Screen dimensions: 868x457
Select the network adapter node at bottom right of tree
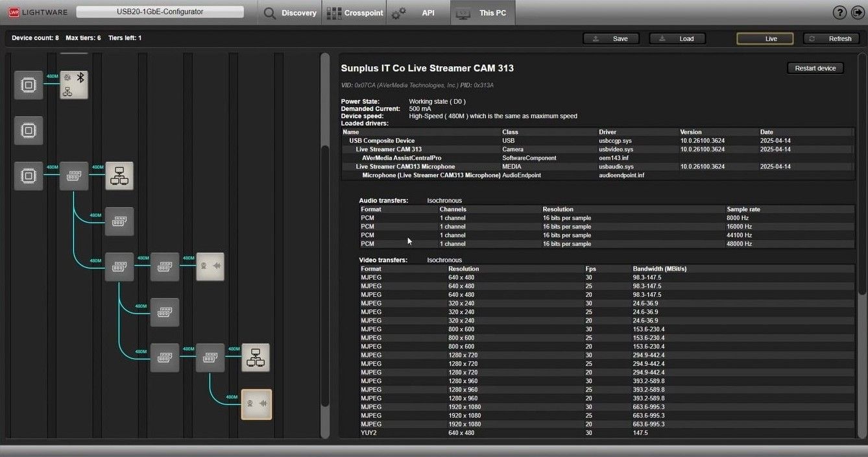(x=256, y=358)
